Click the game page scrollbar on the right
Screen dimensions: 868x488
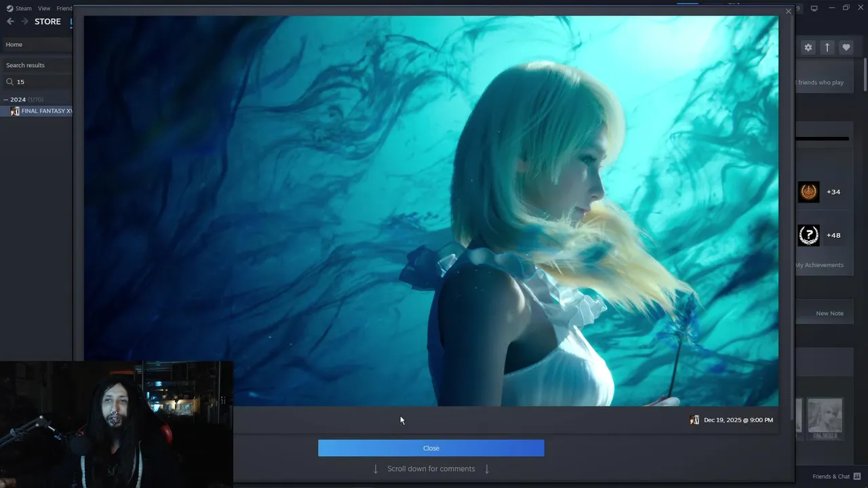pos(865,75)
